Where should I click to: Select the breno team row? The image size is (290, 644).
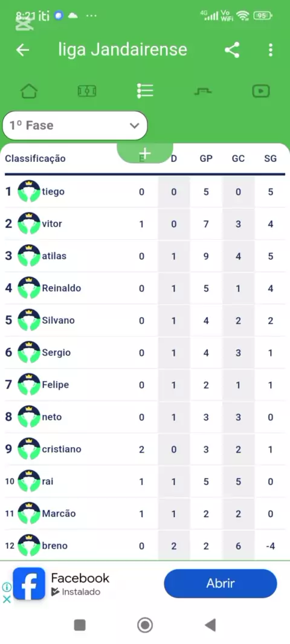tap(145, 546)
